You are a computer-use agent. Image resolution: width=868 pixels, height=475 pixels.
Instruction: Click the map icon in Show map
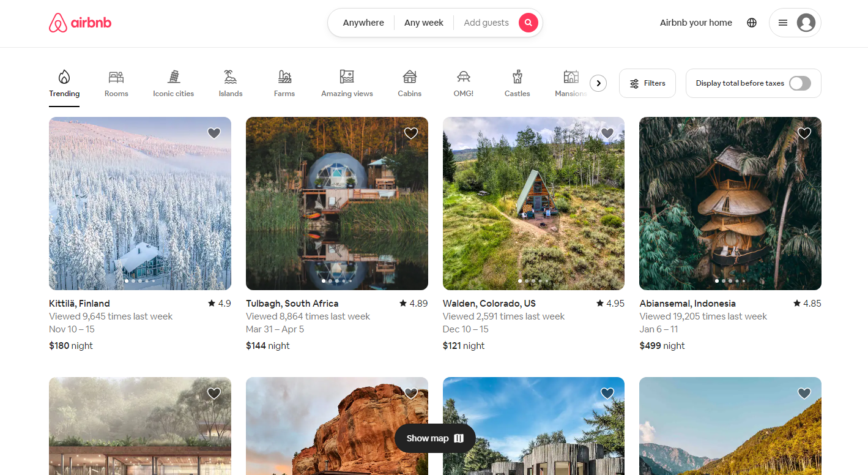click(x=459, y=438)
